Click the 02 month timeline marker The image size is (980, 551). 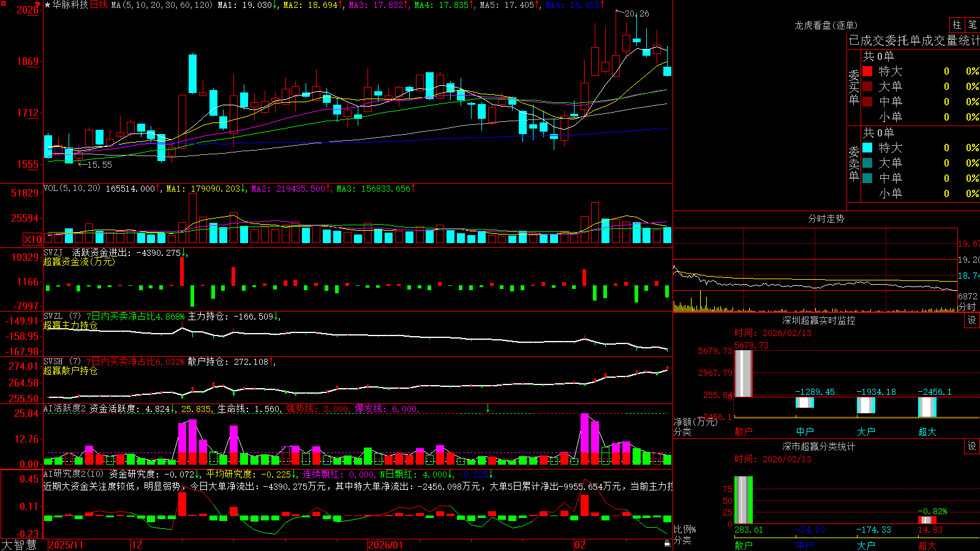point(580,545)
